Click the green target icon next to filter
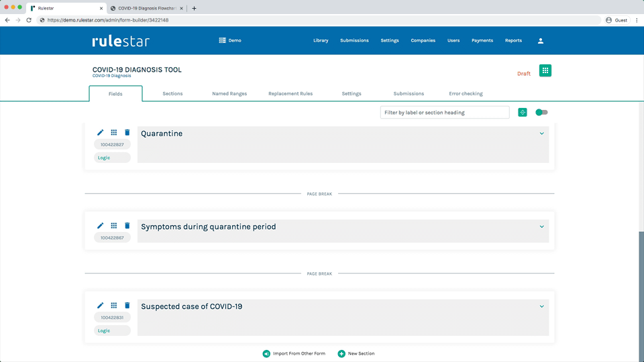 tap(523, 113)
